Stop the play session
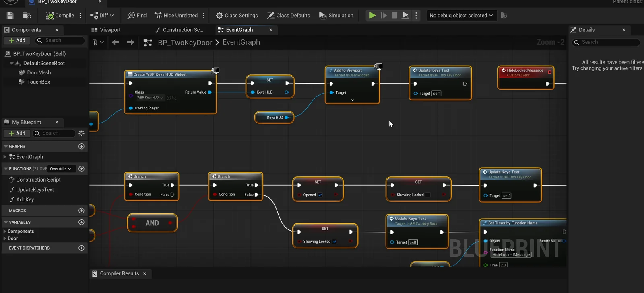The width and height of the screenshot is (644, 293). (394, 16)
